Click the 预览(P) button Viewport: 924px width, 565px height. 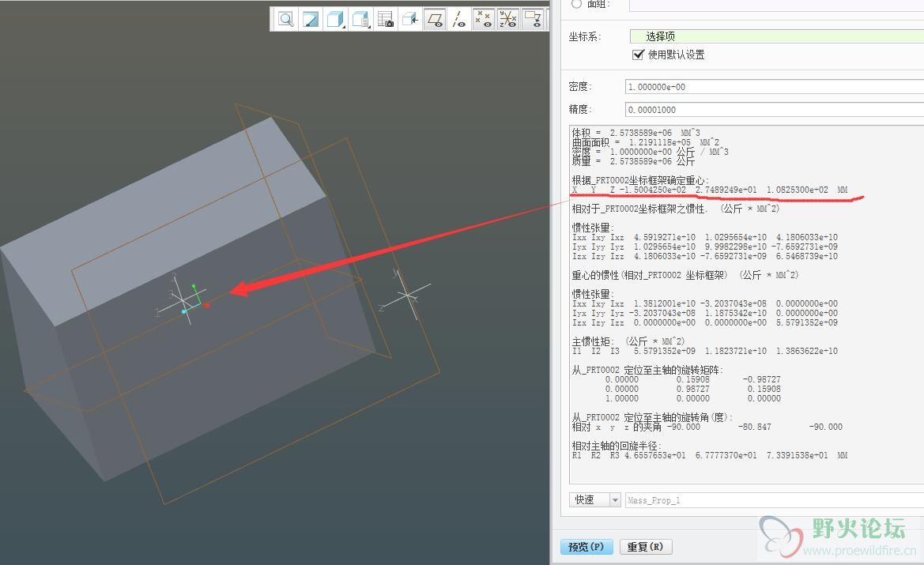586,547
